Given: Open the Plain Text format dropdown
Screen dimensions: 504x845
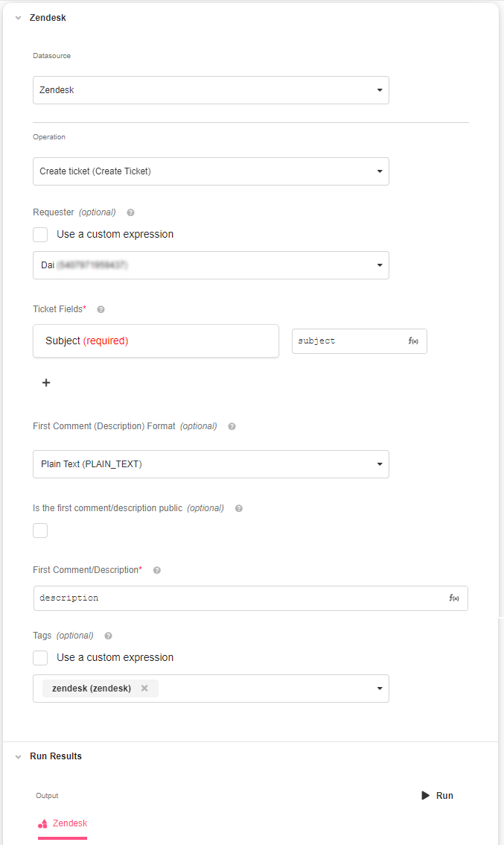Looking at the screenshot, I should click(x=211, y=464).
